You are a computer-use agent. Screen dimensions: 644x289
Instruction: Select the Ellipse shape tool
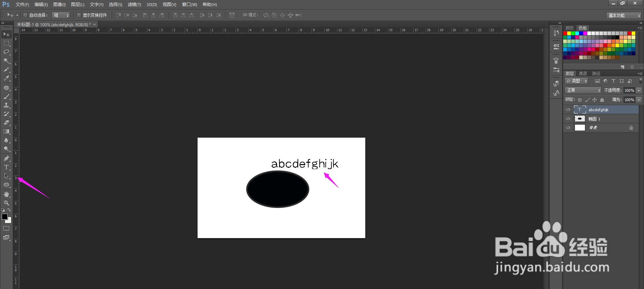(x=6, y=185)
